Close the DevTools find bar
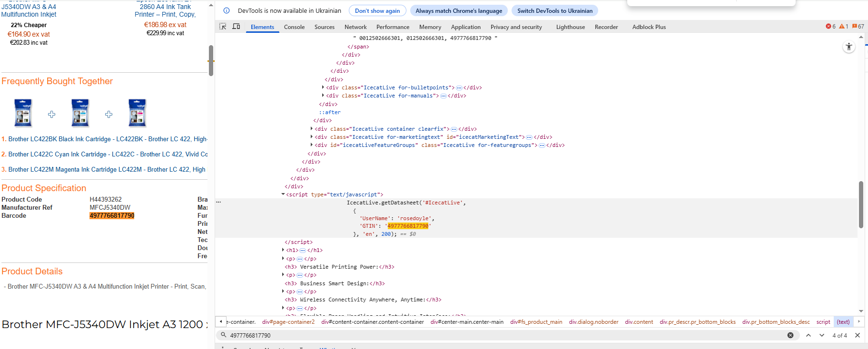The image size is (868, 349). pyautogui.click(x=858, y=335)
